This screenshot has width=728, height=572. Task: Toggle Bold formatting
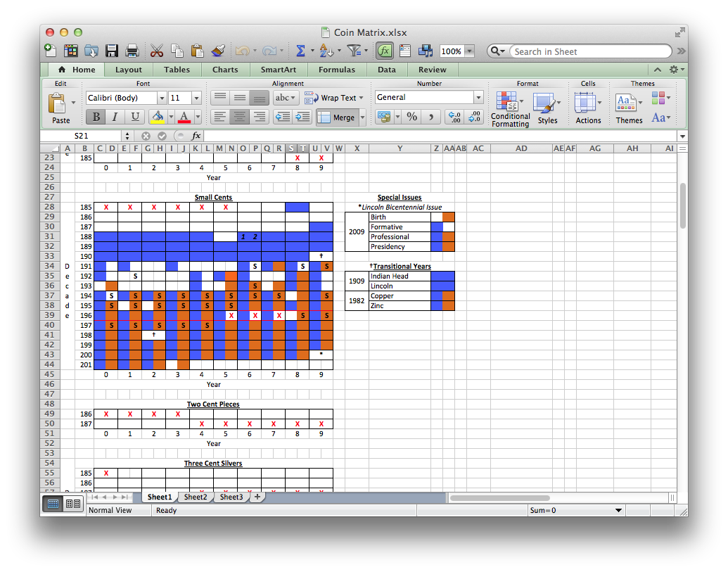point(96,117)
